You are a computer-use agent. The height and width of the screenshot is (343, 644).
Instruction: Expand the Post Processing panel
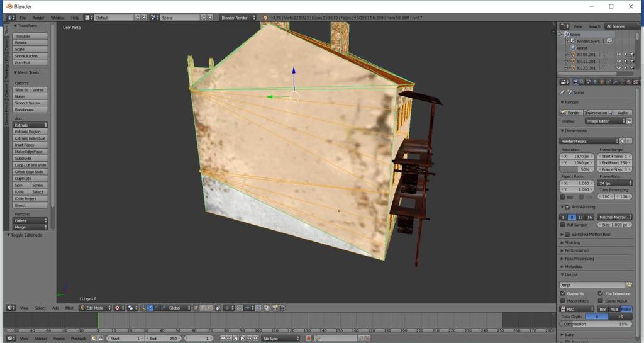[579, 259]
